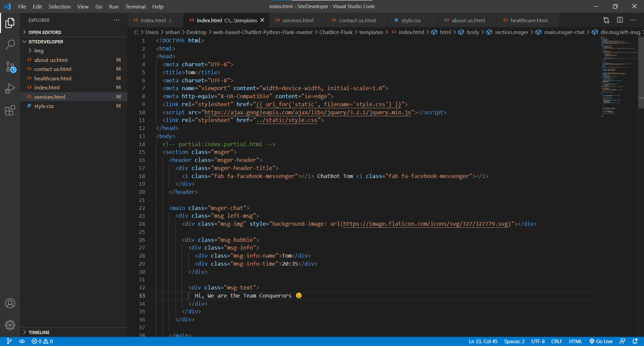644x346 pixels.
Task: Click the main.msger-chat breadcrumb
Action: [x=560, y=32]
